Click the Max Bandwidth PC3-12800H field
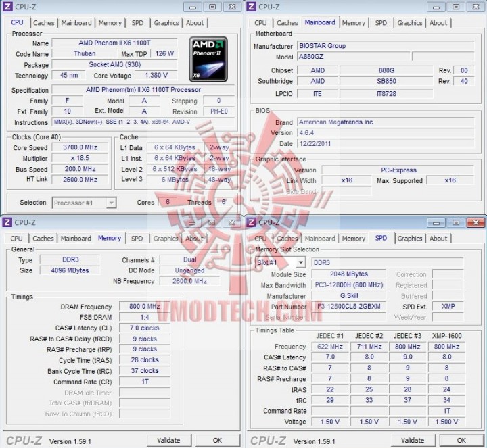 click(x=349, y=284)
